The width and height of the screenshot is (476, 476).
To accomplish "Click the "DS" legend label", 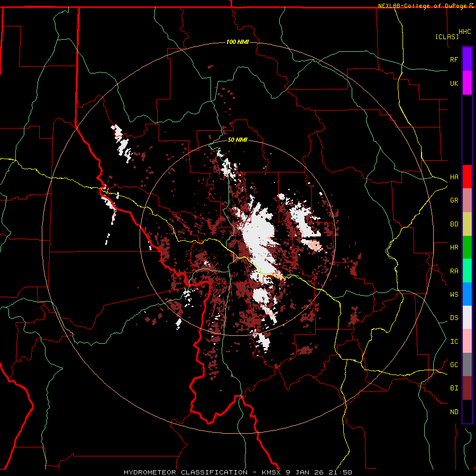I will (454, 318).
